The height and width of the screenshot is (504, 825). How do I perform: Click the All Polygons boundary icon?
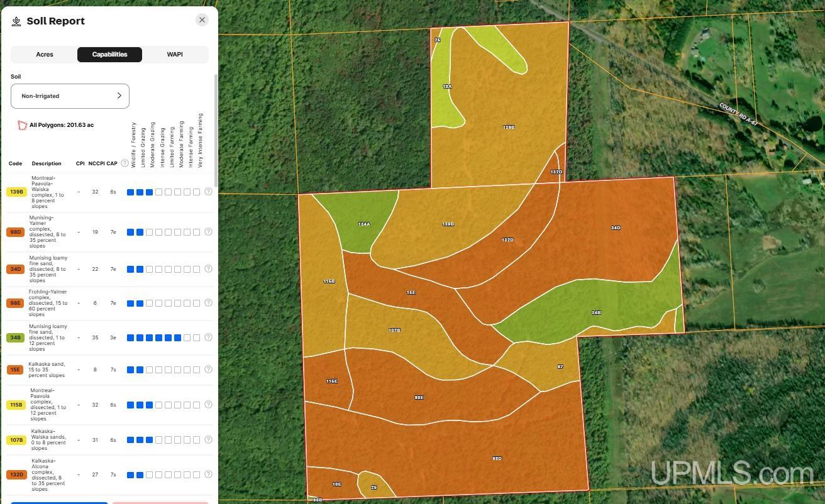pos(22,125)
